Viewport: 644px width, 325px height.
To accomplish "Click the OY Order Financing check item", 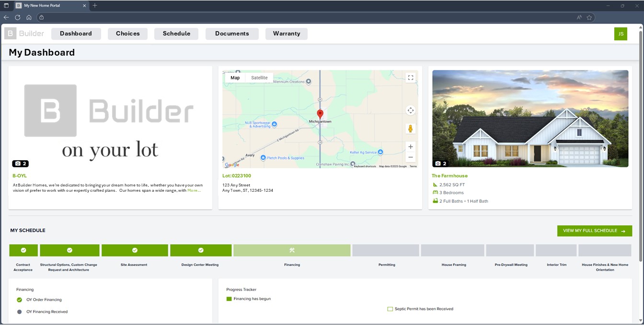I will (20, 300).
